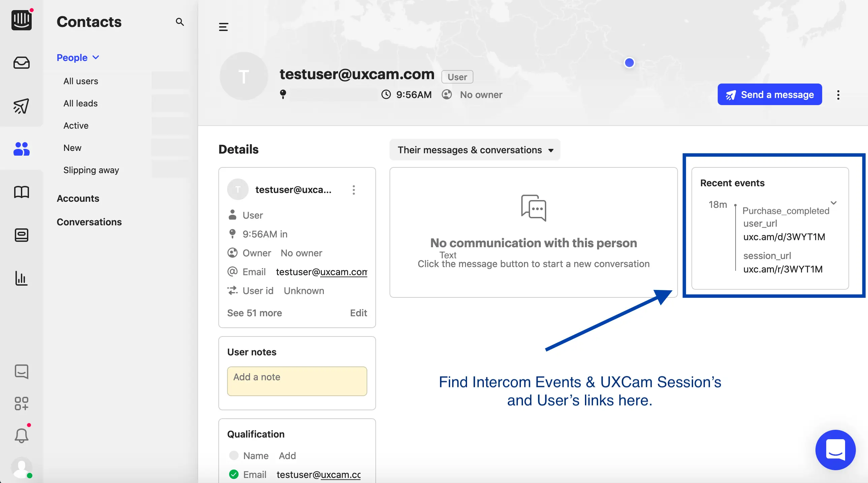Open Intercom messenger chat bubble
The image size is (868, 483).
coord(835,450)
